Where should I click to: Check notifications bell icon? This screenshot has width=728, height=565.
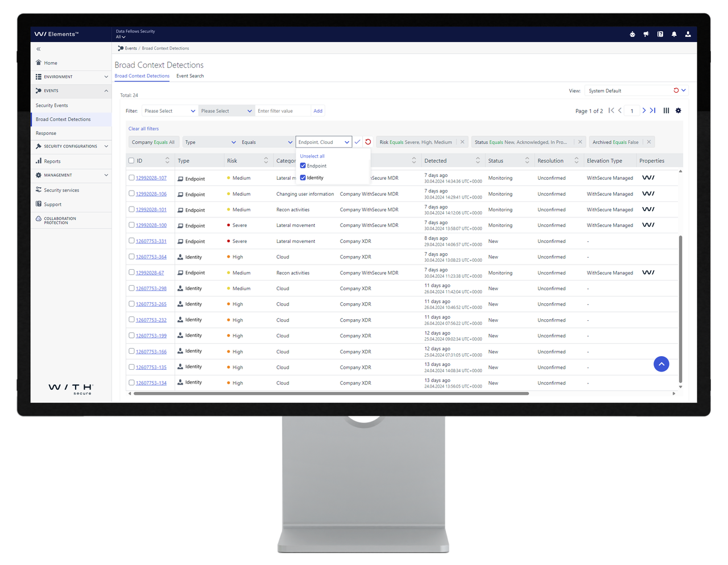tap(674, 34)
